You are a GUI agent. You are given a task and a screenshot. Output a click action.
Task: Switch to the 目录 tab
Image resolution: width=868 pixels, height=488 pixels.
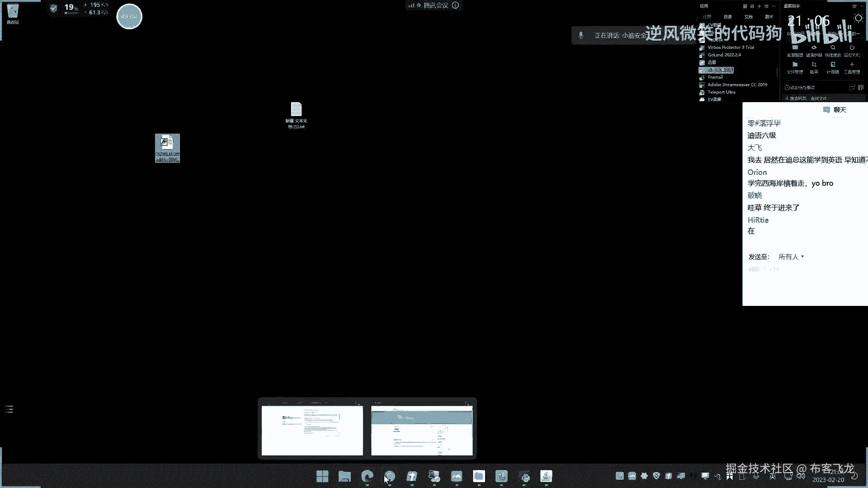pos(728,17)
